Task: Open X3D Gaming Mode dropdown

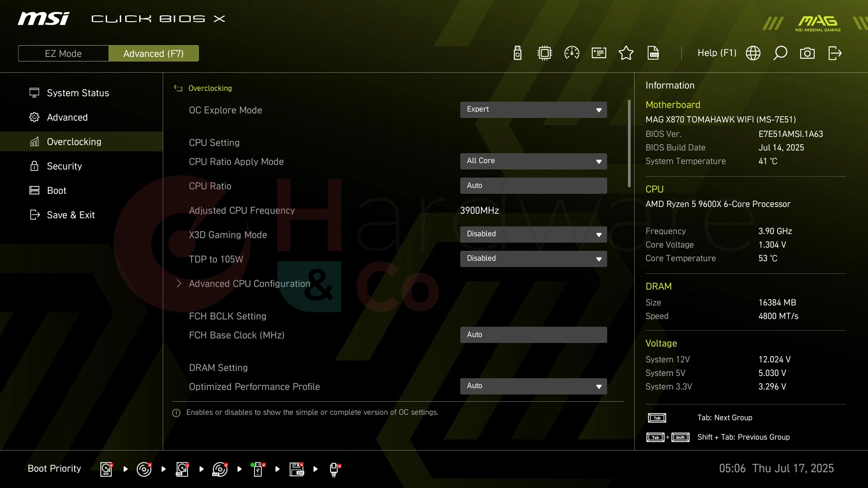Action: (x=533, y=235)
